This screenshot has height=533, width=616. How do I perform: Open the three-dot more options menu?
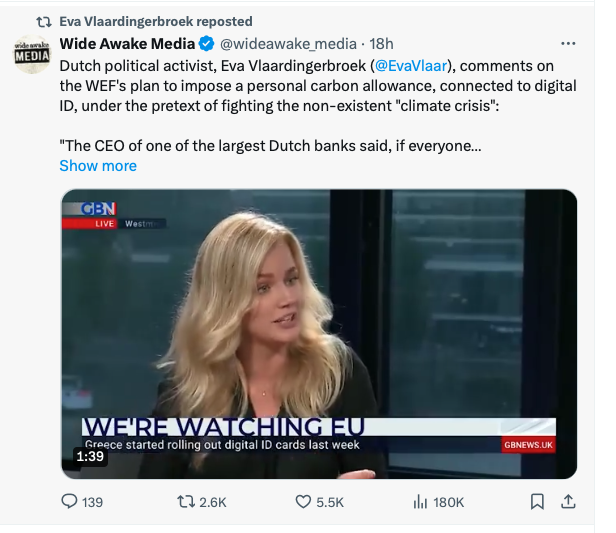(x=568, y=44)
